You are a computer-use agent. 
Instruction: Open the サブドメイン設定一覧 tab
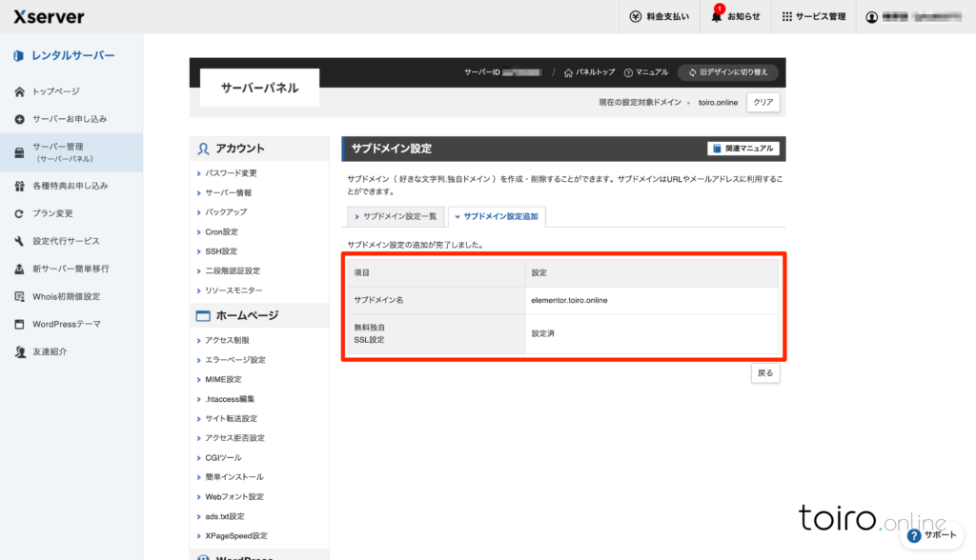tap(395, 217)
